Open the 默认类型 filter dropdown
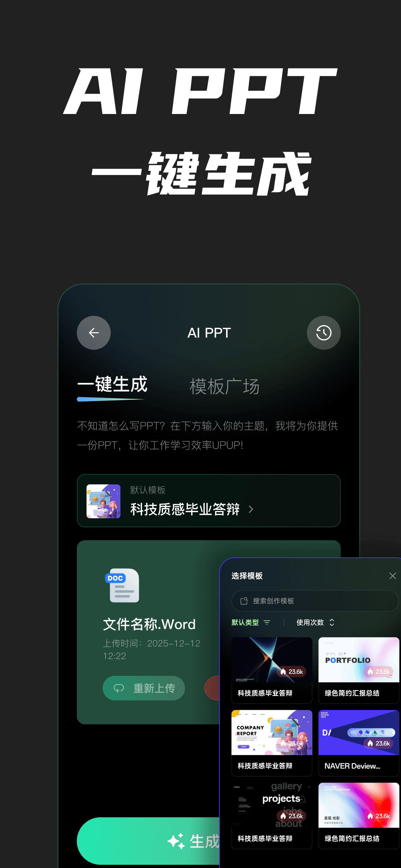This screenshot has height=868, width=401. pos(251,622)
